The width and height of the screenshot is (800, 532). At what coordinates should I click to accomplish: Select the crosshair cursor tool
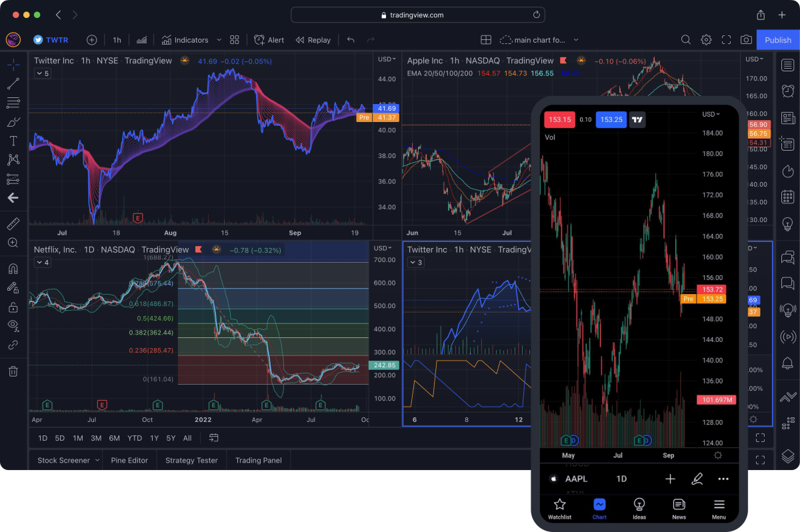pos(13,65)
